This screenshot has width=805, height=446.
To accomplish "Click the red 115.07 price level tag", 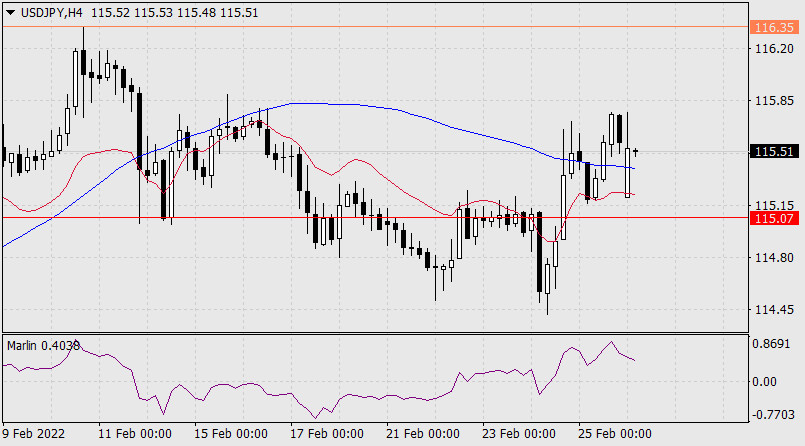I will tap(774, 218).
